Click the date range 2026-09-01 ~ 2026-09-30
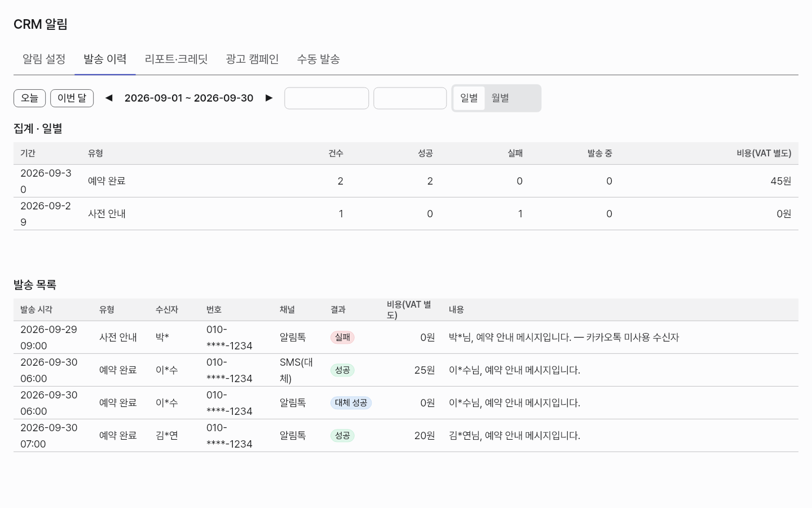This screenshot has width=812, height=508. click(x=189, y=98)
